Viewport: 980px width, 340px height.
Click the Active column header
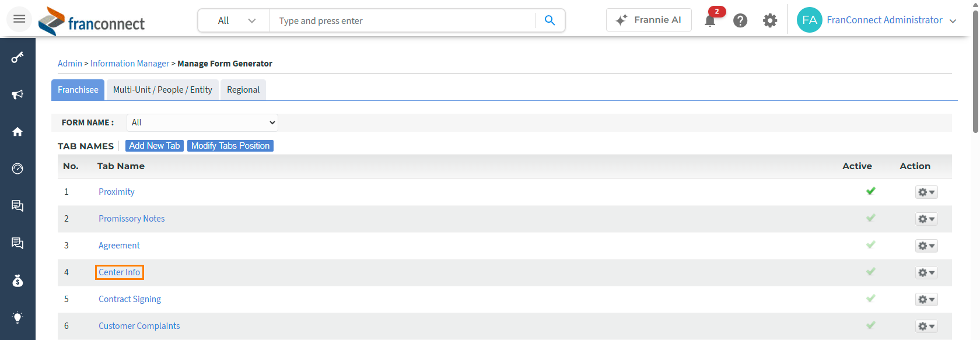tap(857, 166)
